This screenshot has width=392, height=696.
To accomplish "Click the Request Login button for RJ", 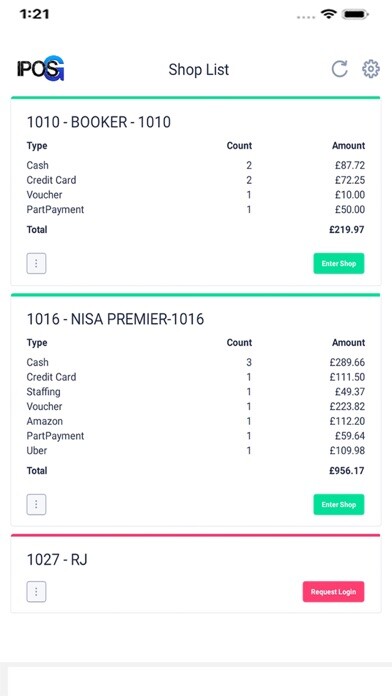I will [333, 592].
